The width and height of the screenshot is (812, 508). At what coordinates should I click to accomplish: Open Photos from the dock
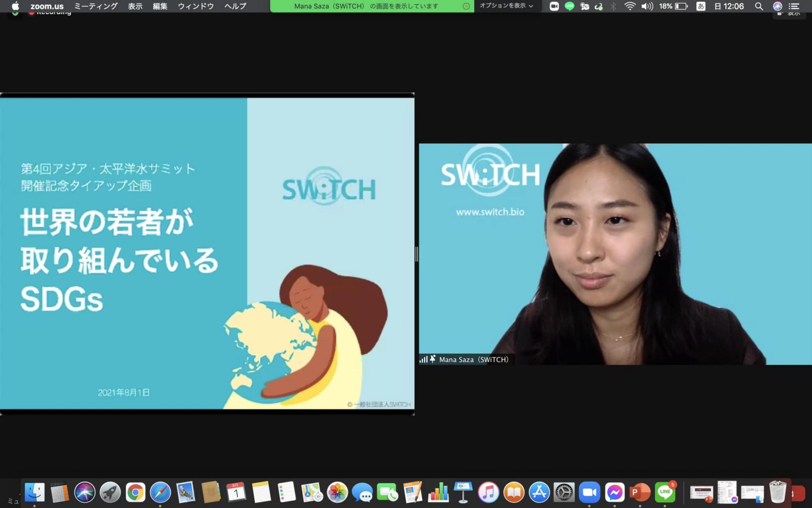[x=337, y=492]
